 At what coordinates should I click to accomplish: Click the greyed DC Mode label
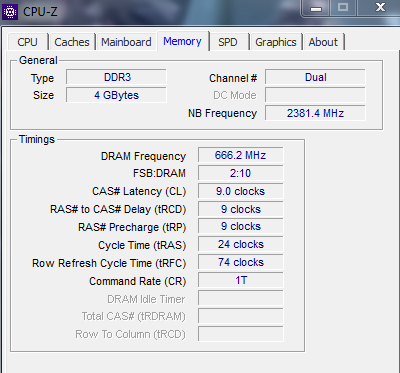(235, 95)
